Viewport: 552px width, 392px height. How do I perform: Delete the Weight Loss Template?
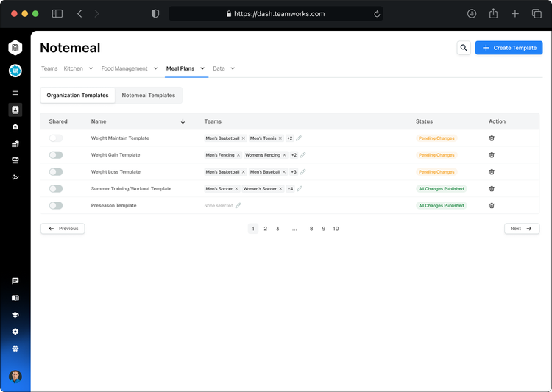(492, 172)
